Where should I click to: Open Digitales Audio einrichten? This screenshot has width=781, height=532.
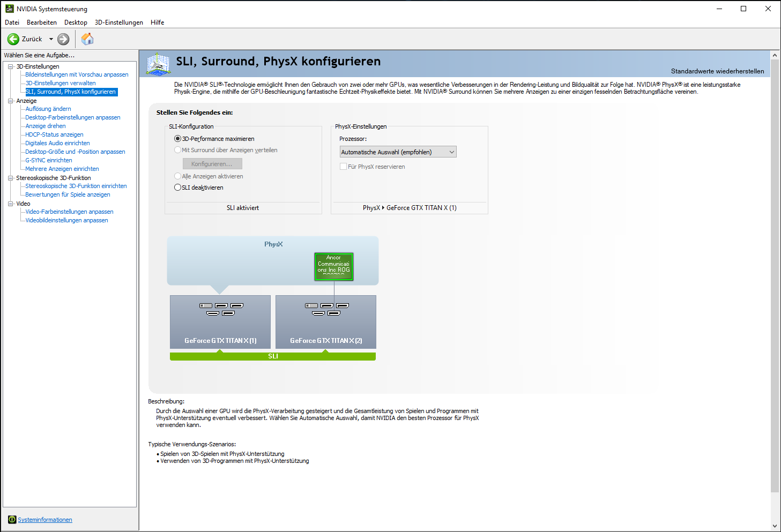[57, 143]
